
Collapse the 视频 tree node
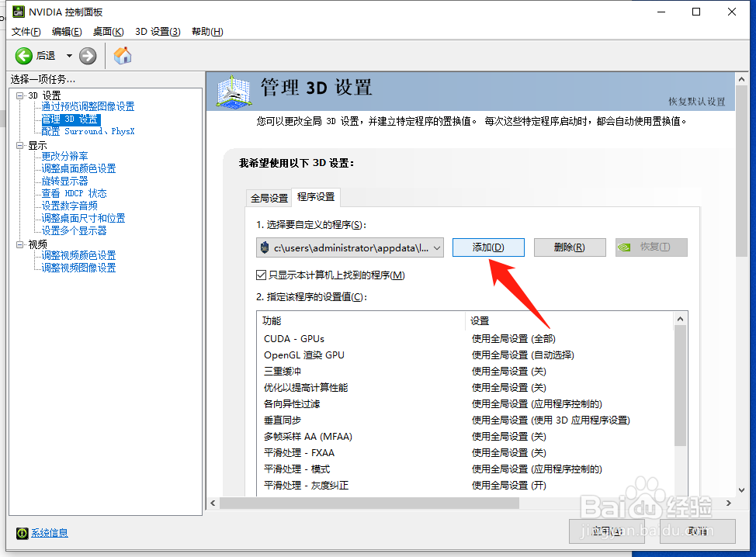click(x=19, y=244)
